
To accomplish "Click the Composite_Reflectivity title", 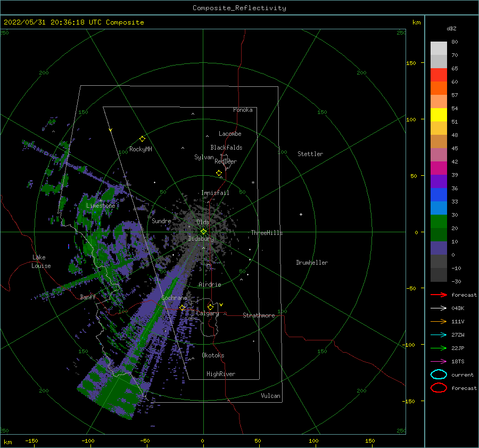I will pos(240,8).
